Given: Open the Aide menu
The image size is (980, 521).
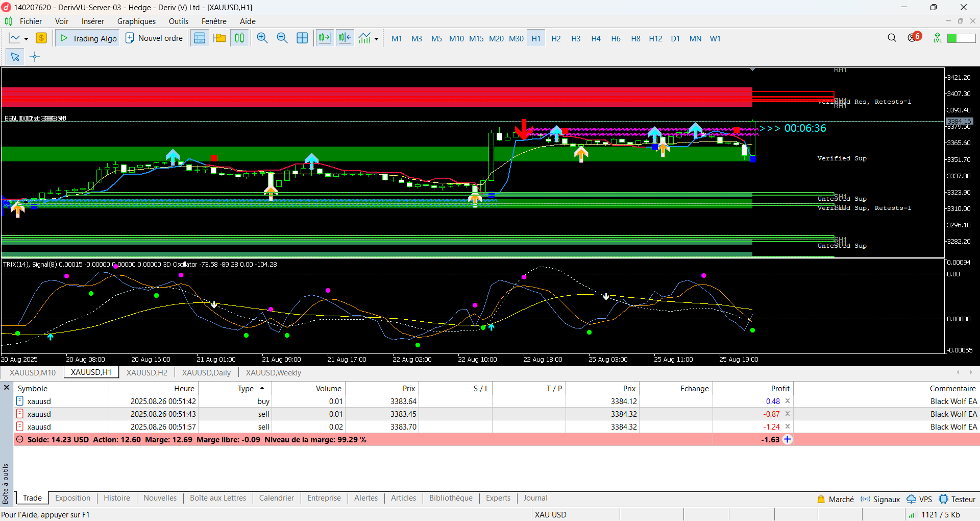Looking at the screenshot, I should pyautogui.click(x=248, y=21).
